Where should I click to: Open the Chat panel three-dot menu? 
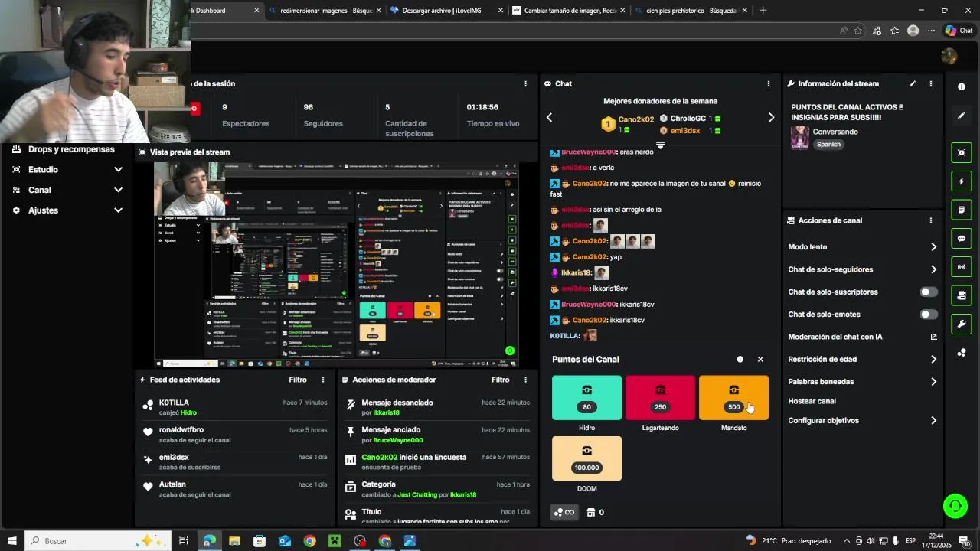769,83
